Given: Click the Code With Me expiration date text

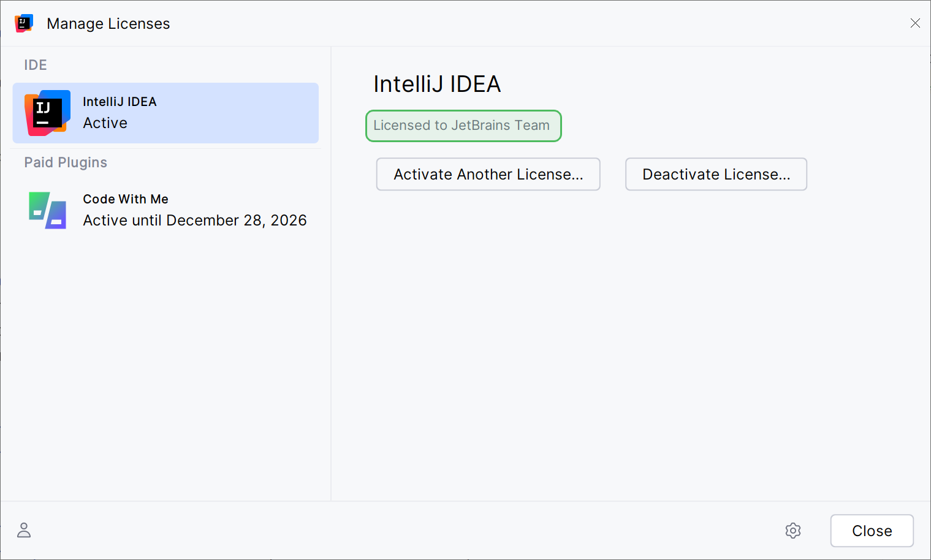Looking at the screenshot, I should pyautogui.click(x=194, y=220).
